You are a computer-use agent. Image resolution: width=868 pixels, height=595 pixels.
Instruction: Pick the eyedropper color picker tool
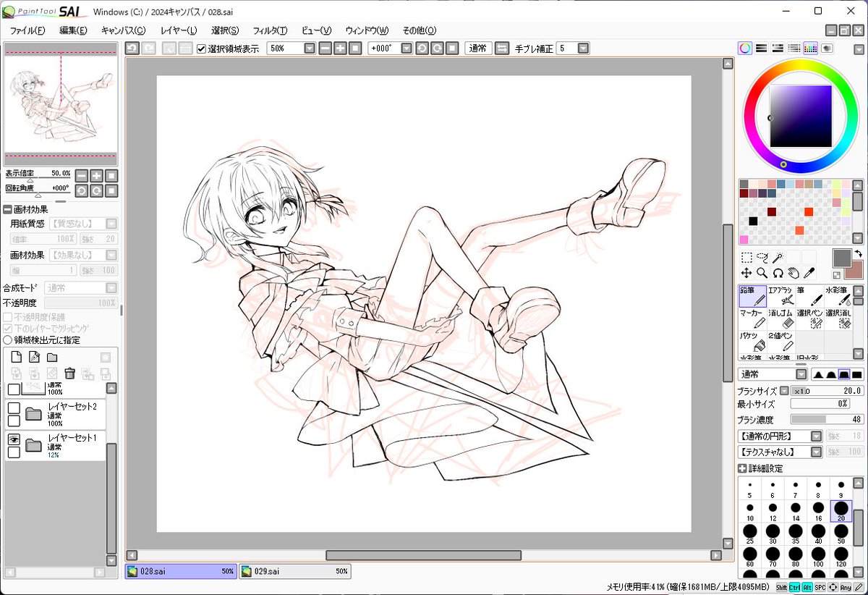(x=810, y=273)
